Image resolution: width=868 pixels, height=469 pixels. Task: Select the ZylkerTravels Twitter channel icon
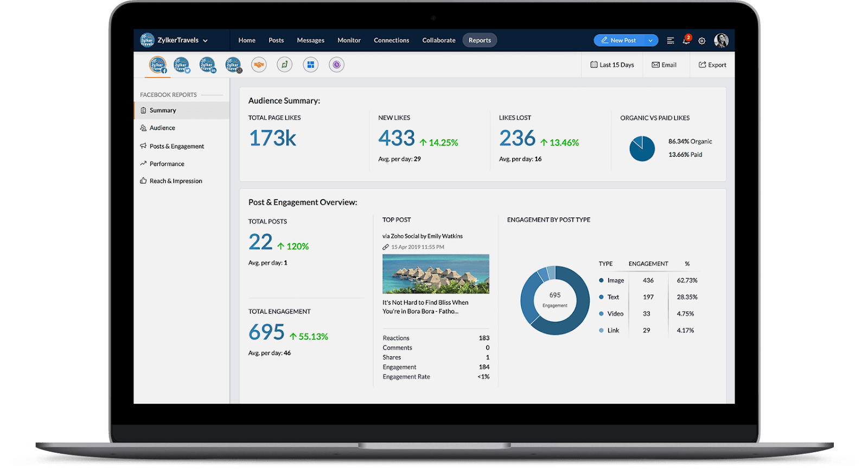[x=182, y=65]
